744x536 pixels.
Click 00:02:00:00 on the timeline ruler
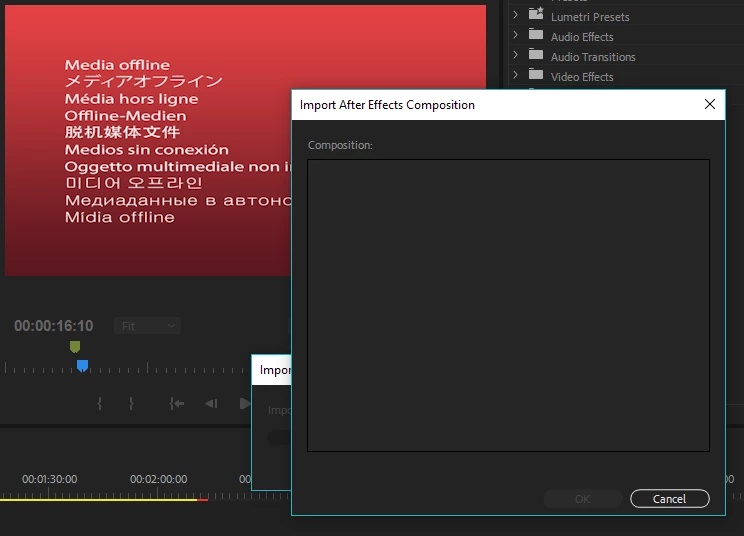(x=158, y=479)
